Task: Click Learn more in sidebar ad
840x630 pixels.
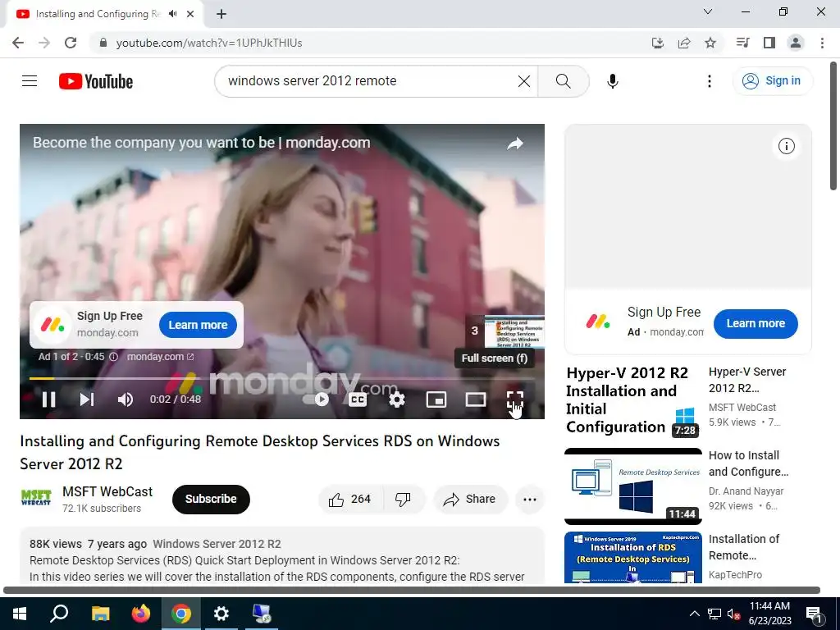Action: pos(756,323)
